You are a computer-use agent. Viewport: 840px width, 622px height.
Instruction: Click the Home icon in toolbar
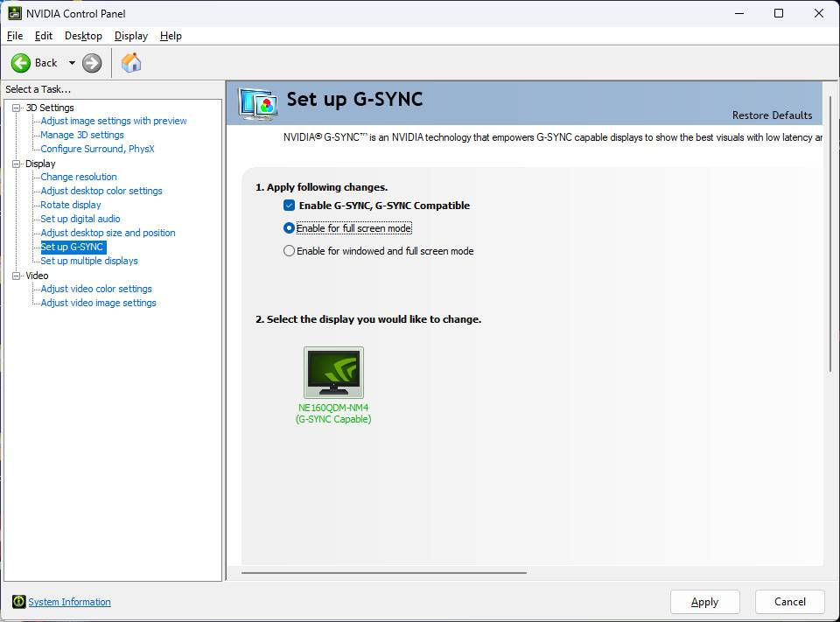click(x=131, y=63)
